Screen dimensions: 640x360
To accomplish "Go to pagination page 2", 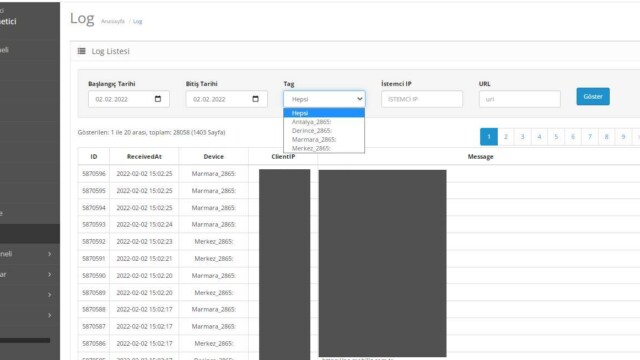I will click(x=506, y=137).
